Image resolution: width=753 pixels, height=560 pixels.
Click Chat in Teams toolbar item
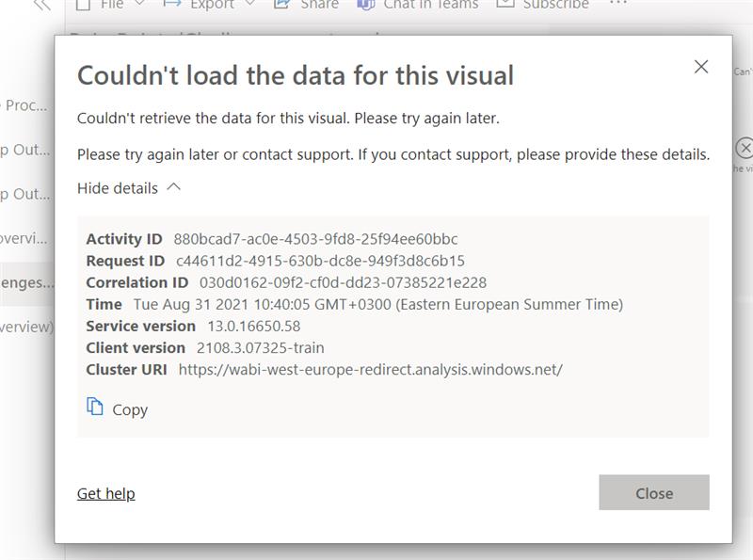(418, 5)
